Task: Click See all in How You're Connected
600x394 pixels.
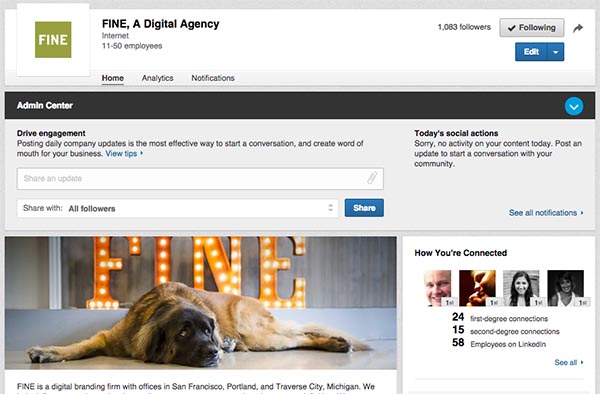Action: click(569, 362)
